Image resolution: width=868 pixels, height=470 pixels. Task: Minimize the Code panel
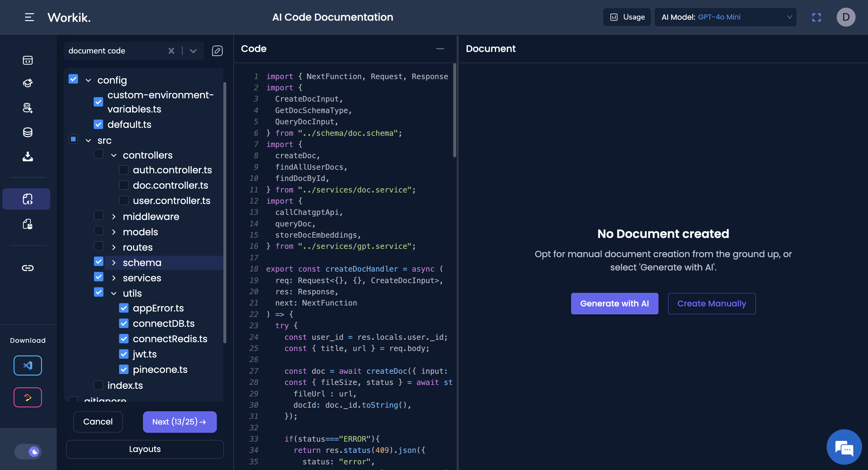(x=440, y=49)
